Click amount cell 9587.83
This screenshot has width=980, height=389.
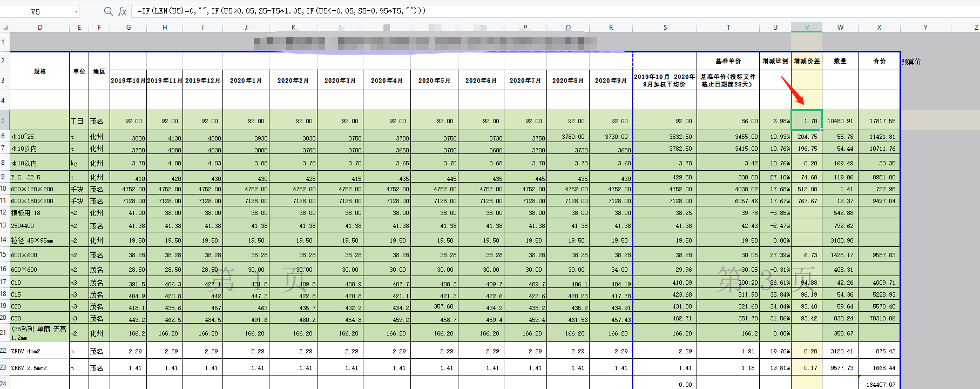coord(879,255)
